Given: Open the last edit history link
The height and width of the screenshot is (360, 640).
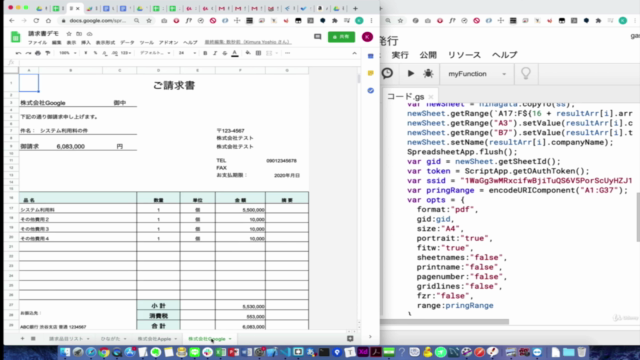Looking at the screenshot, I should coord(248,42).
